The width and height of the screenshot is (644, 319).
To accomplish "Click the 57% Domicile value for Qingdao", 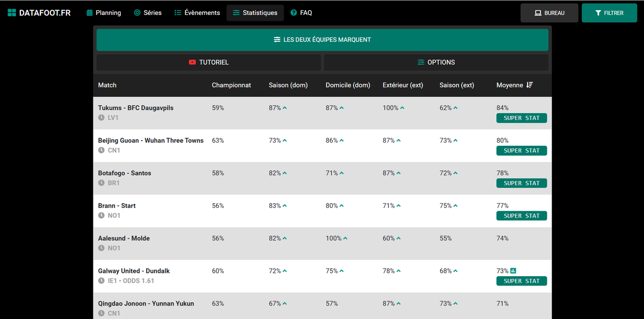I will click(x=332, y=304).
